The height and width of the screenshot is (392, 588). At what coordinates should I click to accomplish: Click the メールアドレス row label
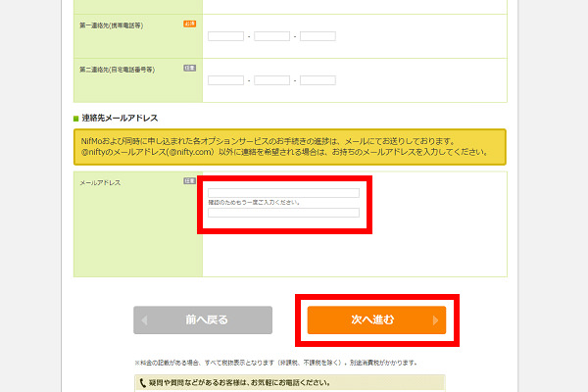click(100, 182)
